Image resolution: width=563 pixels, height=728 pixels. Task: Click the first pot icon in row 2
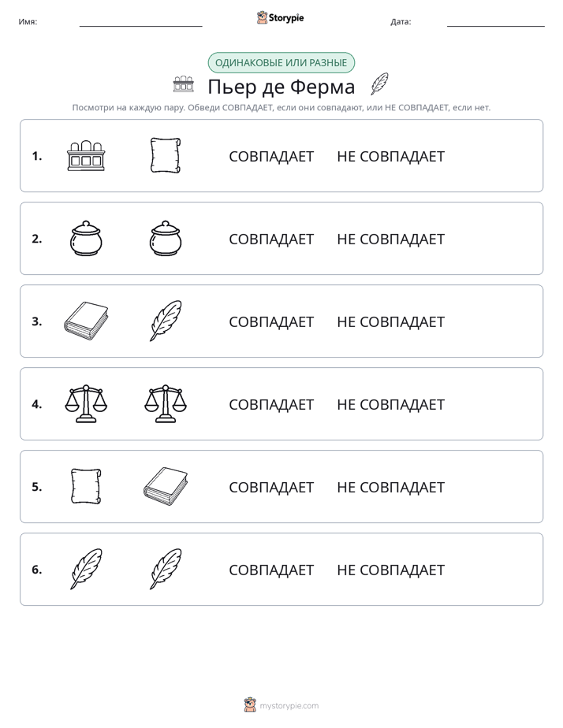pyautogui.click(x=86, y=238)
